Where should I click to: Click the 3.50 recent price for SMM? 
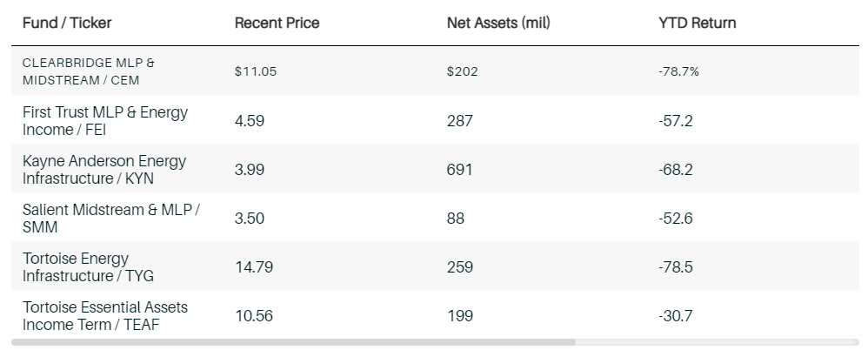(250, 219)
